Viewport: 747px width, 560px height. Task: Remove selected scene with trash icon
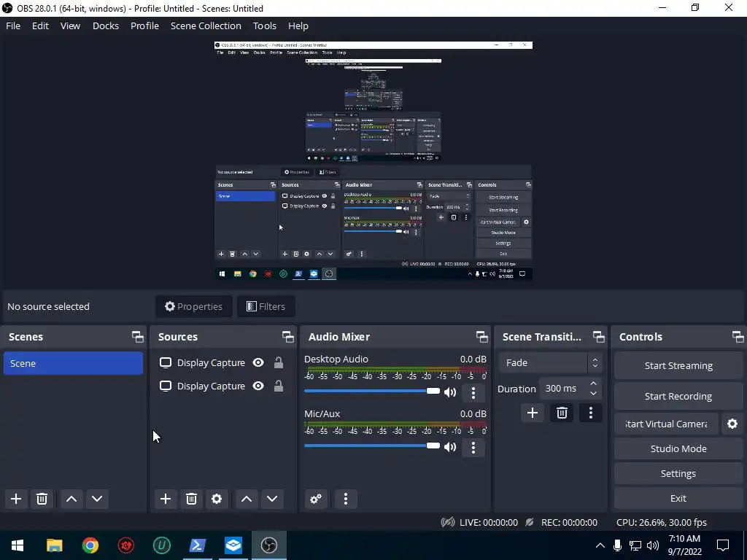point(42,499)
